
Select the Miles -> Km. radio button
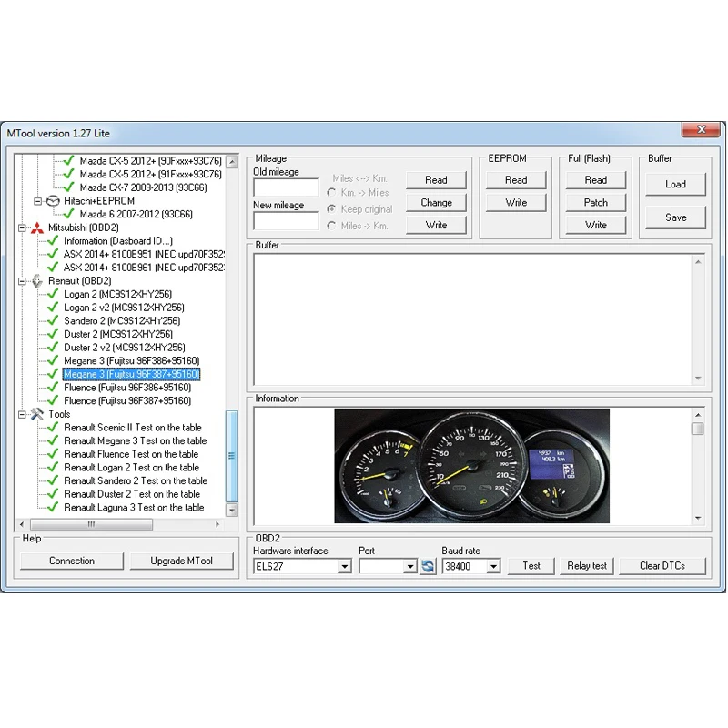point(331,226)
